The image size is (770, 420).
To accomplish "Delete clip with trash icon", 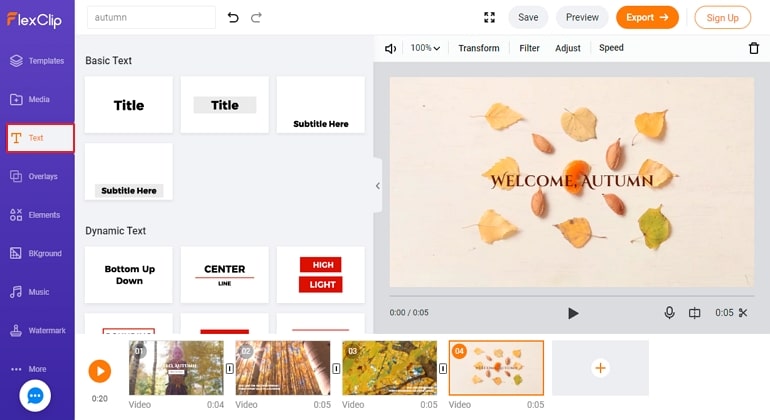I will pyautogui.click(x=754, y=48).
